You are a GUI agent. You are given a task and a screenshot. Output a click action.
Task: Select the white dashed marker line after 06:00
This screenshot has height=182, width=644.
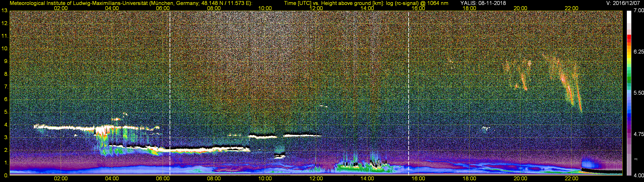coord(170,93)
